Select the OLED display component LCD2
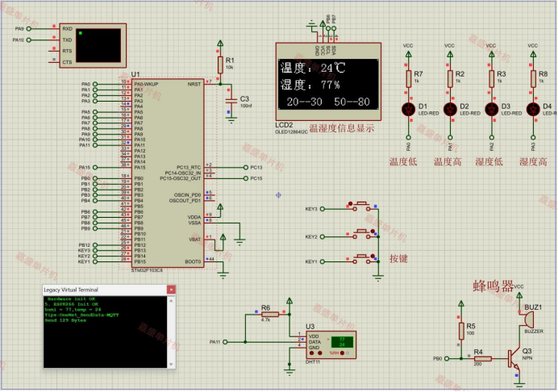The image size is (558, 392). (328, 81)
